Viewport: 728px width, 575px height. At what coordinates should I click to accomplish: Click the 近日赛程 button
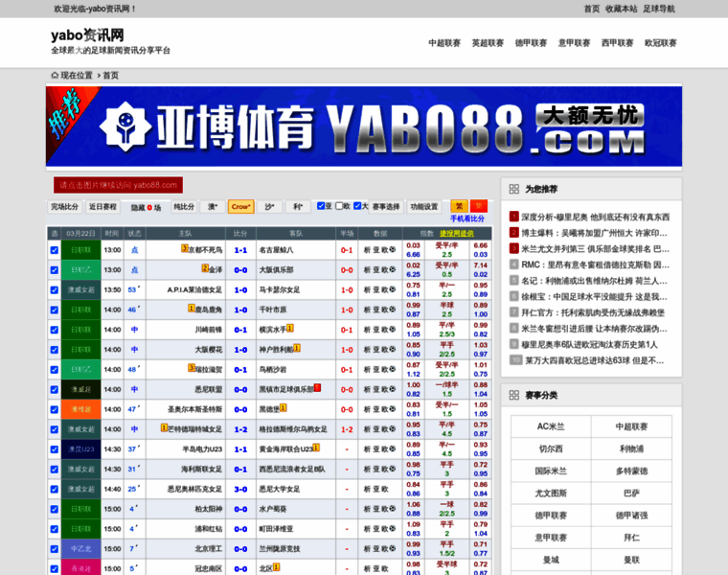point(102,207)
